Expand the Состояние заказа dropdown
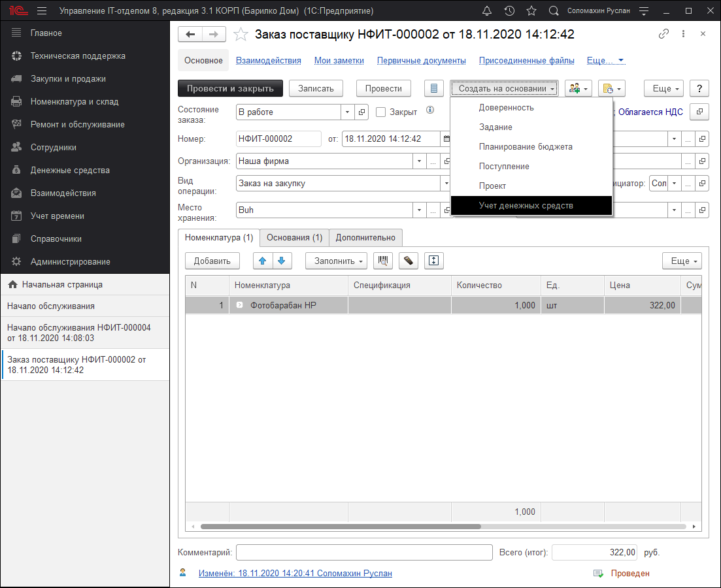The image size is (721, 588). click(347, 112)
